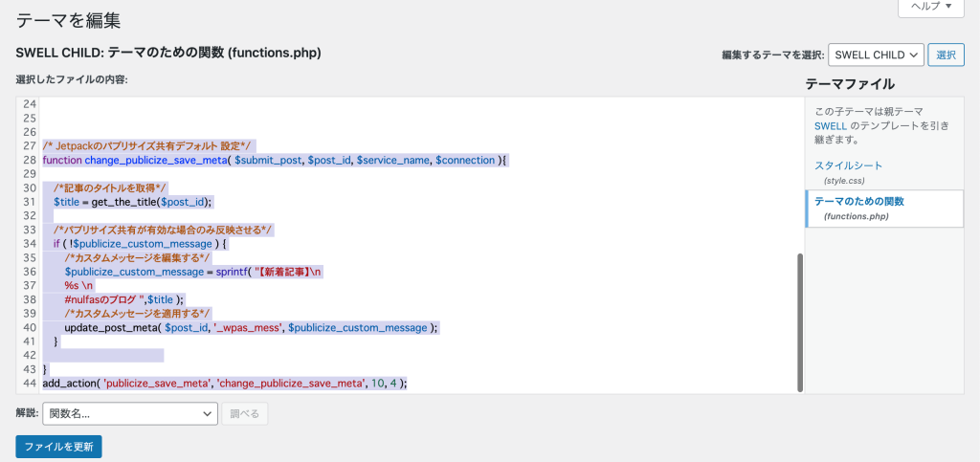
Task: Click the %s \n line 37
Action: (x=78, y=285)
